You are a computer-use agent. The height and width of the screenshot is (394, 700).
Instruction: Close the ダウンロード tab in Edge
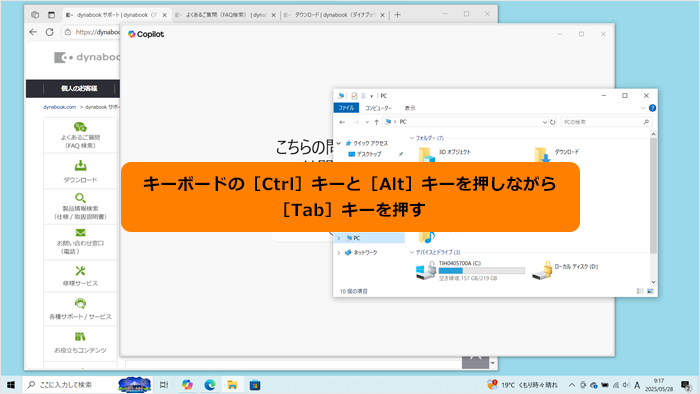click(x=383, y=15)
